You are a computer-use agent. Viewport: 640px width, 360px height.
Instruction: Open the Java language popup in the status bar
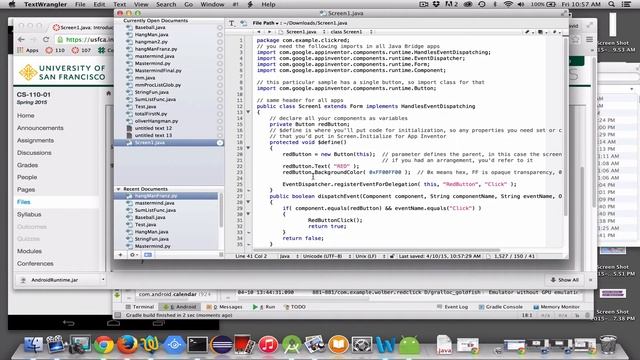[x=289, y=256]
